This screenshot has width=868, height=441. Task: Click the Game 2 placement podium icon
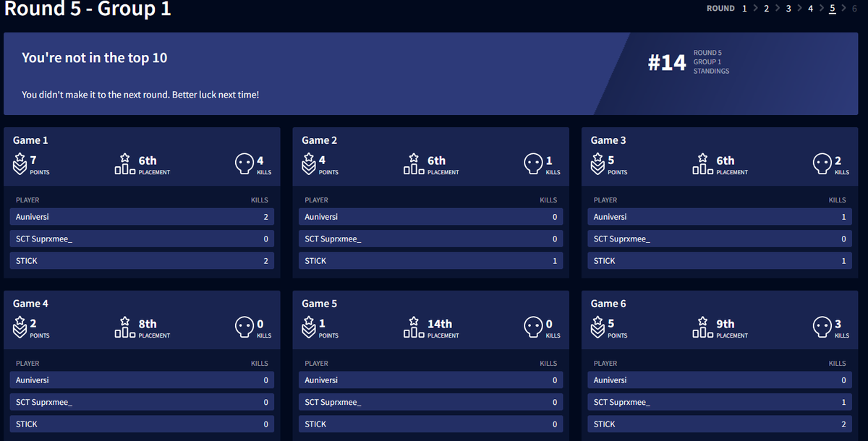pos(414,164)
